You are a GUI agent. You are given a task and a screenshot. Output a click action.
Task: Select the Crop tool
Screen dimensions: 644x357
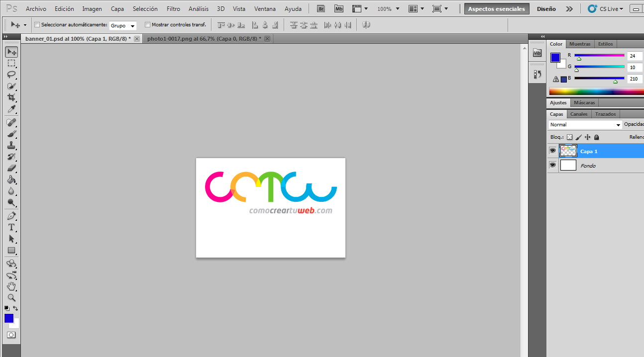(11, 97)
